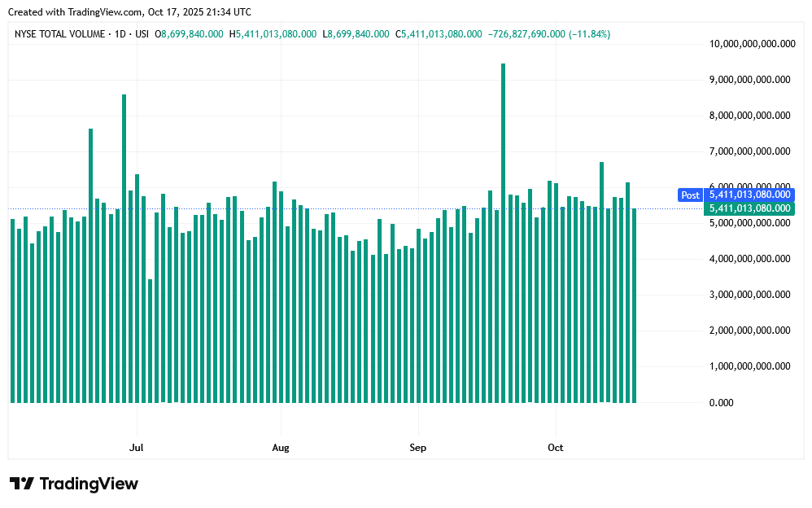Click the 10,000,000,000.000 price axis label
Image resolution: width=812 pixels, height=508 pixels.
(x=749, y=44)
